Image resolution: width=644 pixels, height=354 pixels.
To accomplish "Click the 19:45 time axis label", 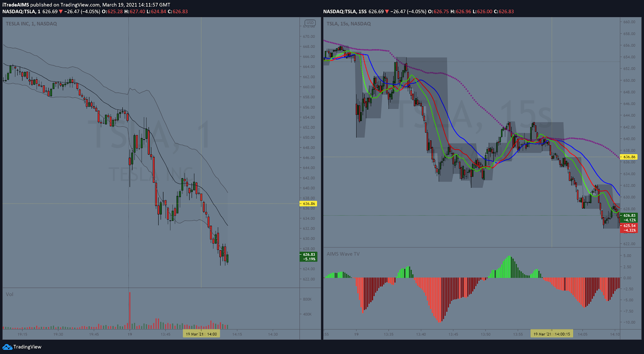I will [x=94, y=334].
